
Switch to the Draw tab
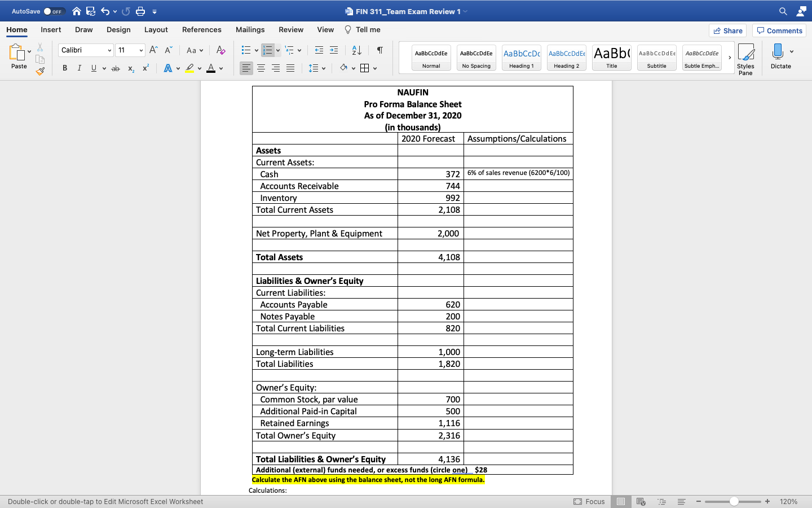coord(84,30)
